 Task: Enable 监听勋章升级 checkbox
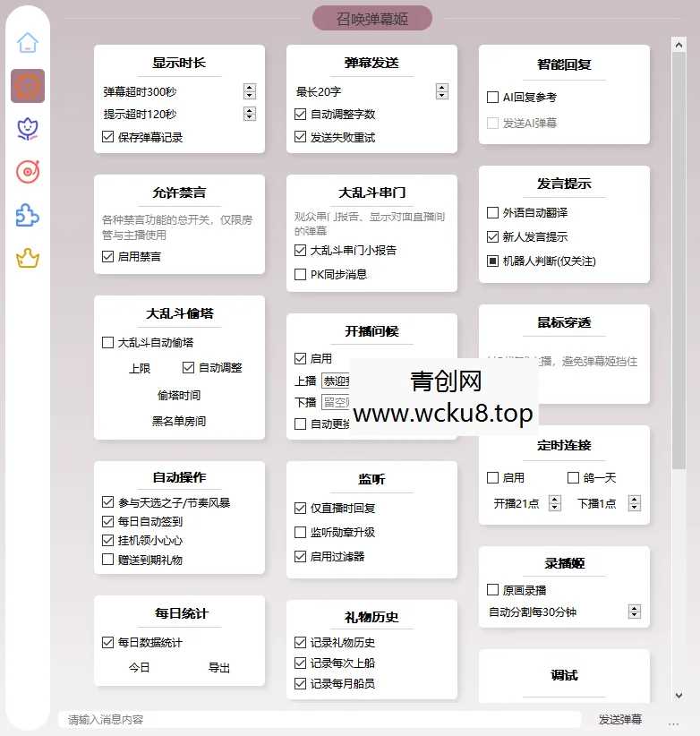pos(300,532)
